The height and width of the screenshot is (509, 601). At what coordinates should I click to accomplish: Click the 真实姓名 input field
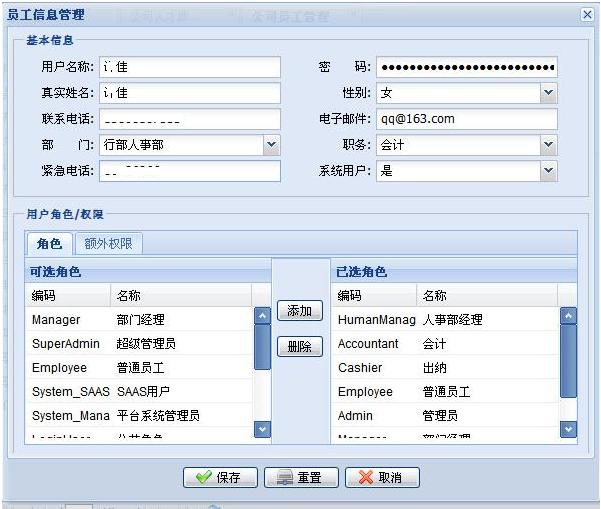[x=190, y=93]
